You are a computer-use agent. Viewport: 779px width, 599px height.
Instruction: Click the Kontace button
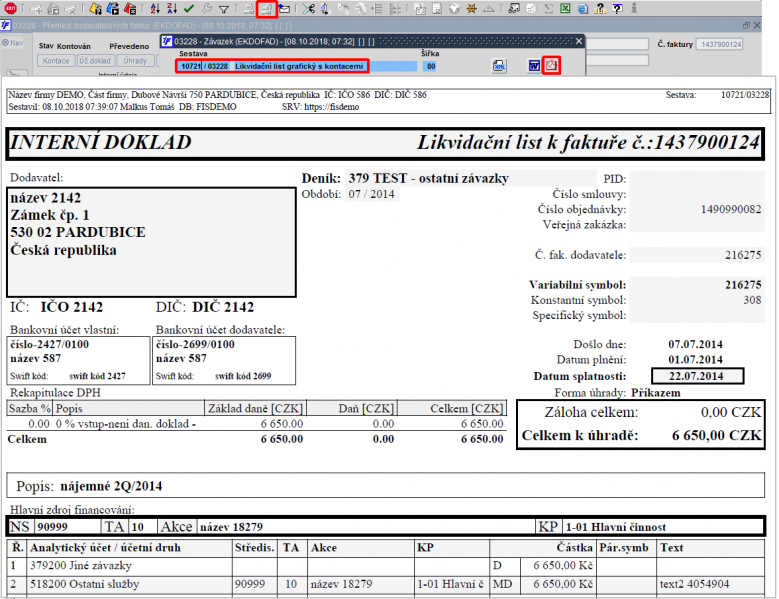point(56,61)
